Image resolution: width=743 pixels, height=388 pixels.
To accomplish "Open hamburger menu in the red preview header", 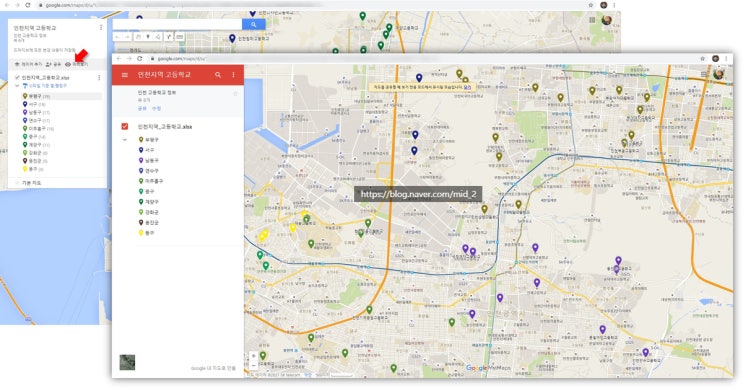I will tap(125, 75).
